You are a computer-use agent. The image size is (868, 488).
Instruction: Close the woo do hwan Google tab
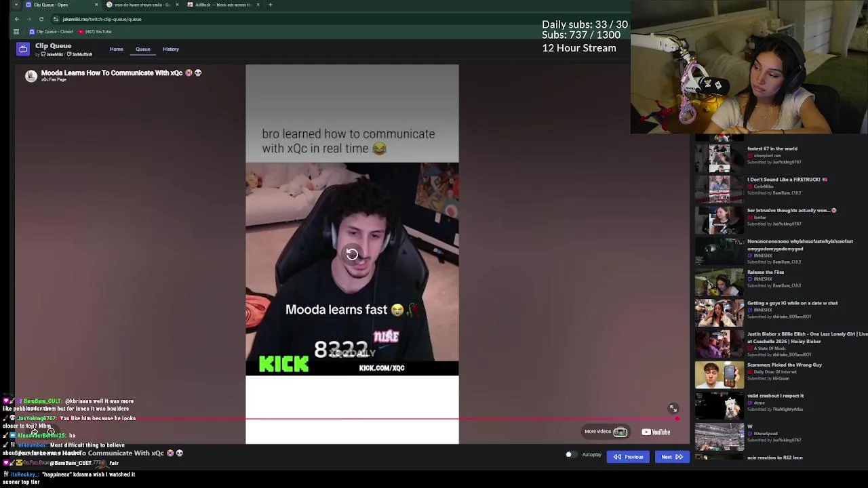click(177, 5)
